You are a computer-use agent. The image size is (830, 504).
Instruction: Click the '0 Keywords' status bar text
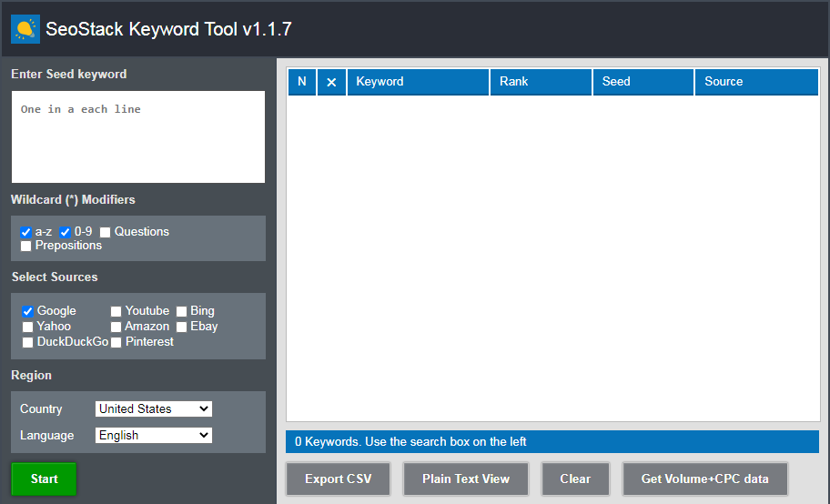pyautogui.click(x=410, y=441)
